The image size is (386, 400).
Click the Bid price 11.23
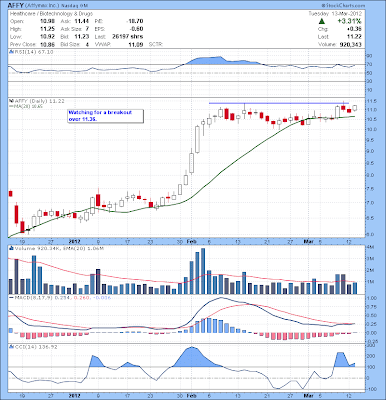click(x=82, y=37)
